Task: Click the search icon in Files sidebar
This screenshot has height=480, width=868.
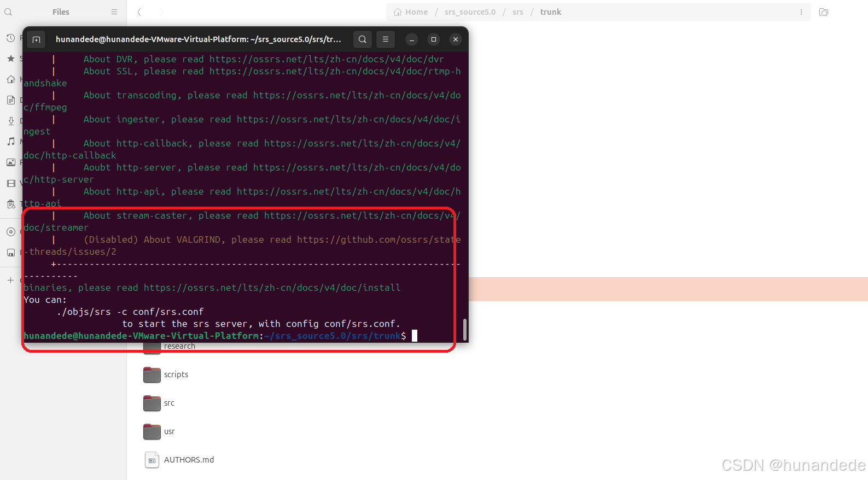Action: 8,12
